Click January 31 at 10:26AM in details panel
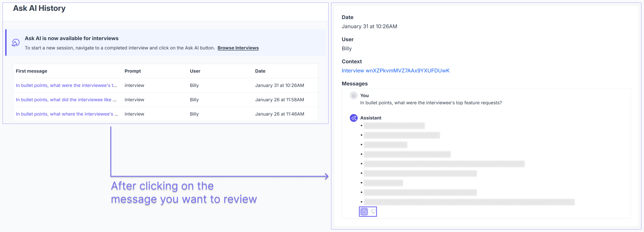 click(x=369, y=26)
